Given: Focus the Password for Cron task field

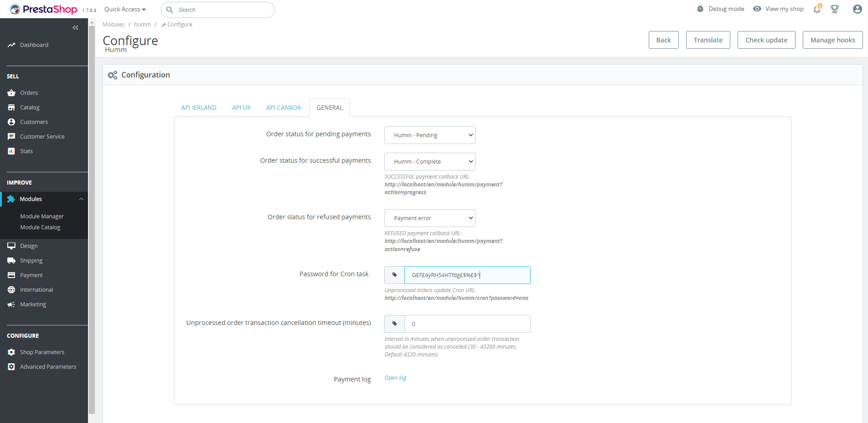Looking at the screenshot, I should pos(467,275).
